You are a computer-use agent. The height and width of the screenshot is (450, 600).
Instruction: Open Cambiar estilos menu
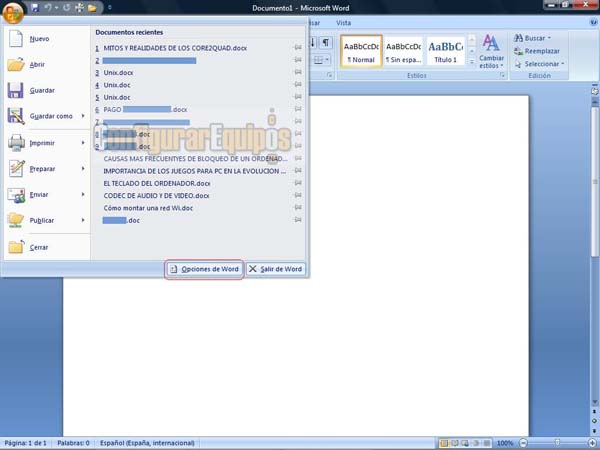pos(491,52)
